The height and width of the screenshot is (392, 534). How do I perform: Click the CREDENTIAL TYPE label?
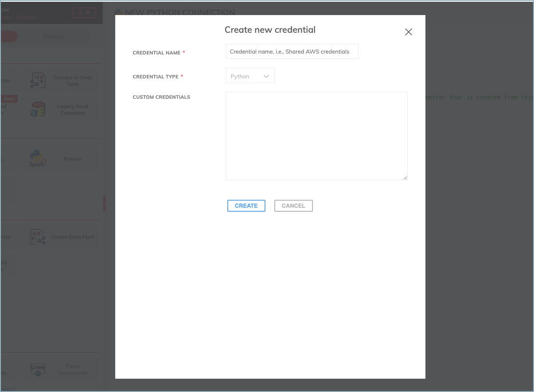pos(156,77)
